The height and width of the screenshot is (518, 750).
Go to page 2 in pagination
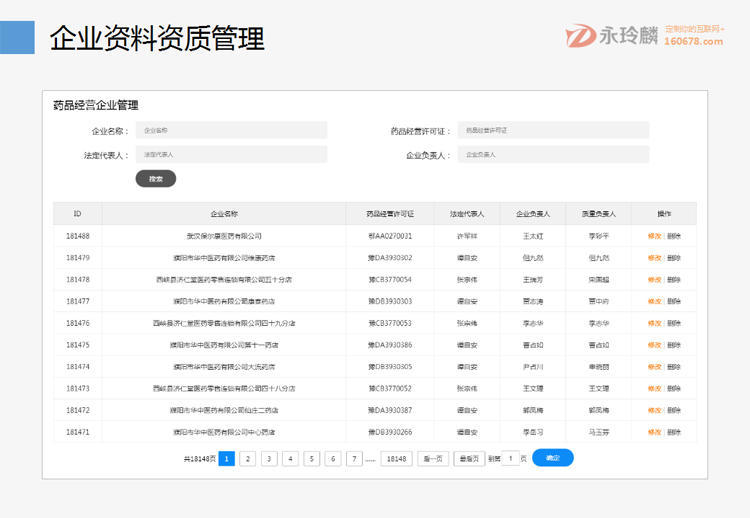248,458
